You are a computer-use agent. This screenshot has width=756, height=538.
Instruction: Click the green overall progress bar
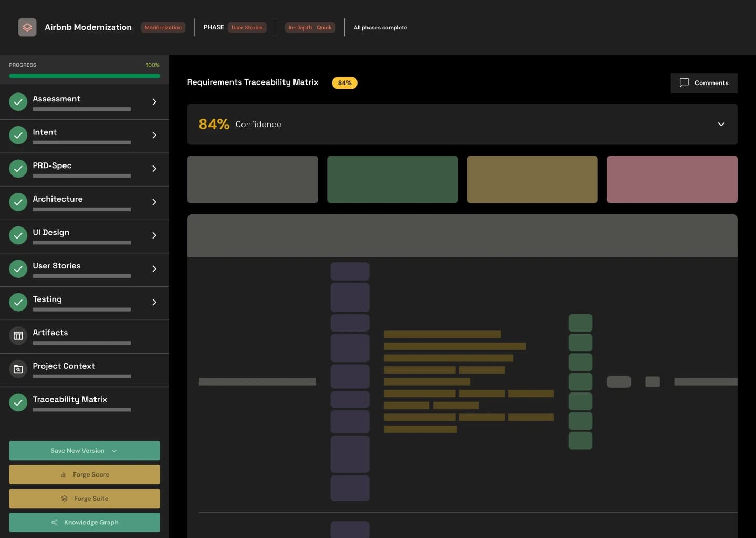[85, 76]
